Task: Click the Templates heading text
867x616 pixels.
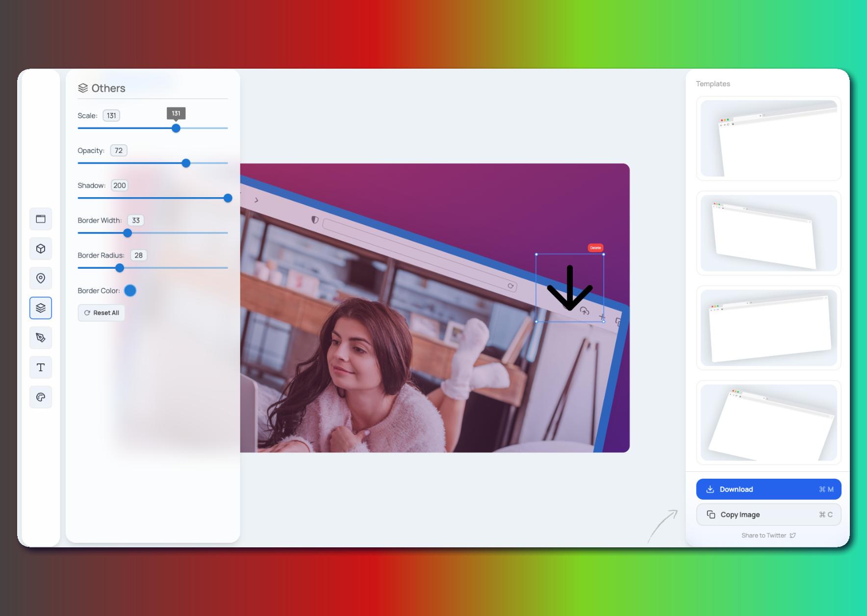Action: coord(713,84)
